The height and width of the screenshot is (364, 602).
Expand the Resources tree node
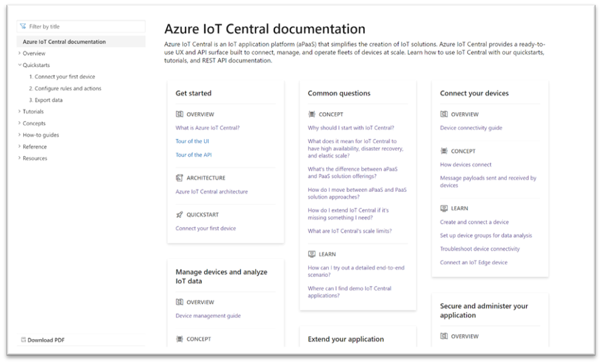point(20,159)
